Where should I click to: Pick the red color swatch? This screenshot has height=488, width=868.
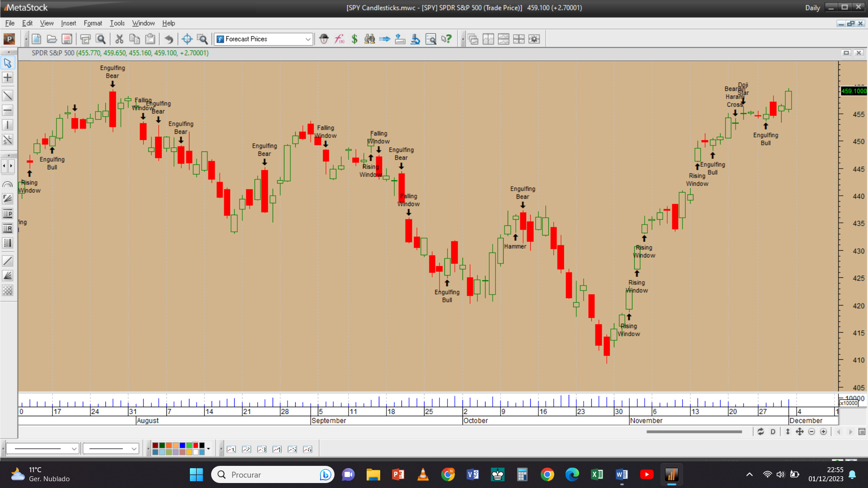tap(196, 446)
